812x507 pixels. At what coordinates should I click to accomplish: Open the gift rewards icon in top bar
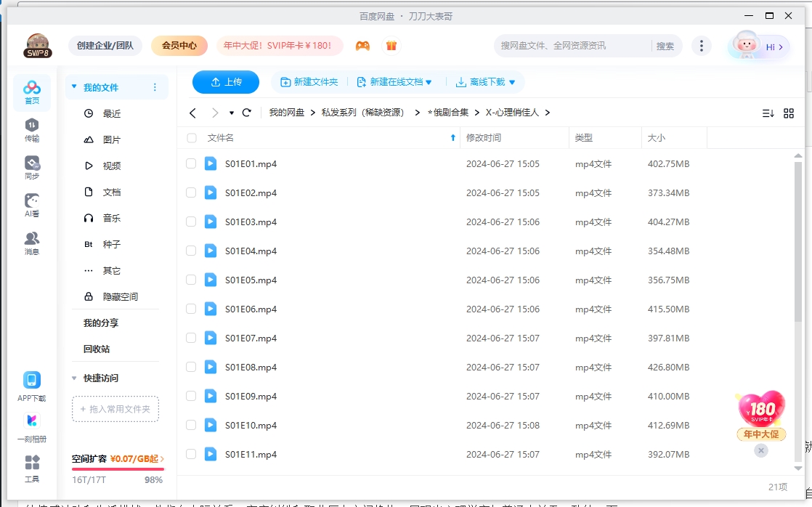coord(391,45)
